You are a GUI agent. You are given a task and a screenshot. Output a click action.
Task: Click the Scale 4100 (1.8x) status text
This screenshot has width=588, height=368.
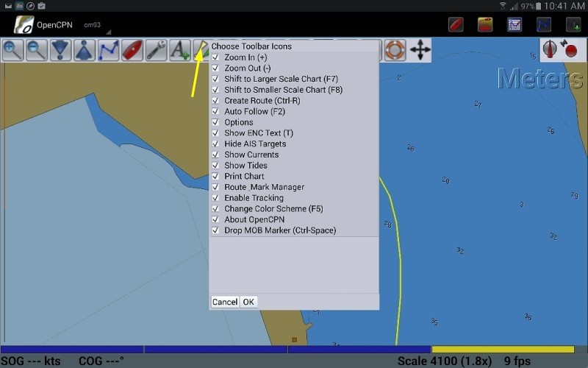(445, 361)
